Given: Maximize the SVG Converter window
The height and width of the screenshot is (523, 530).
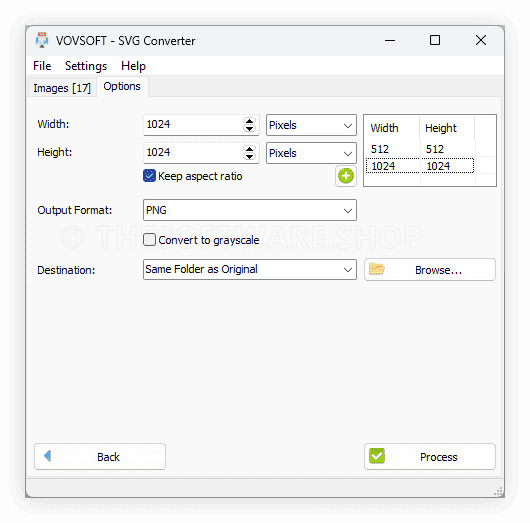Looking at the screenshot, I should coord(435,40).
